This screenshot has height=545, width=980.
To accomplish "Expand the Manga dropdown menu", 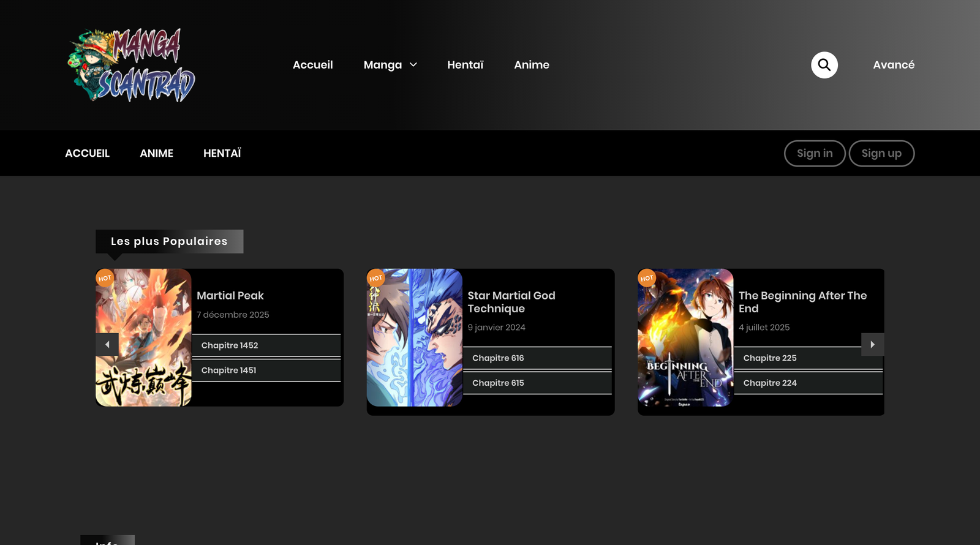I will click(390, 65).
